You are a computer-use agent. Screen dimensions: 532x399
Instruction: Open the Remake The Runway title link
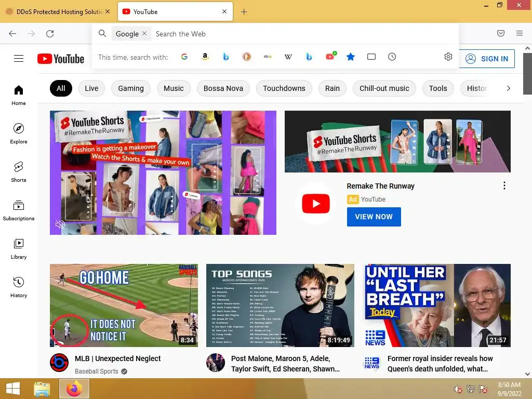(x=381, y=186)
